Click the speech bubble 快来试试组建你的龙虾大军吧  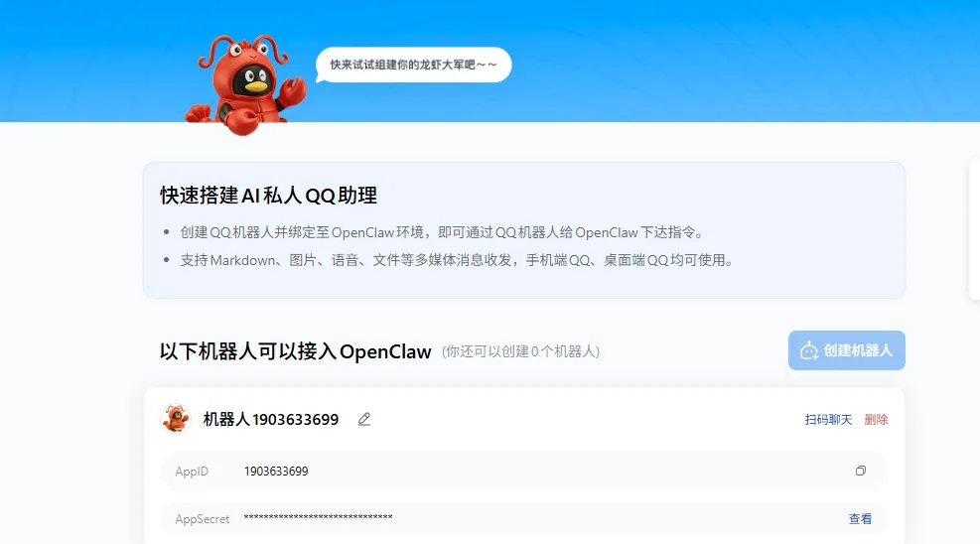(x=413, y=65)
